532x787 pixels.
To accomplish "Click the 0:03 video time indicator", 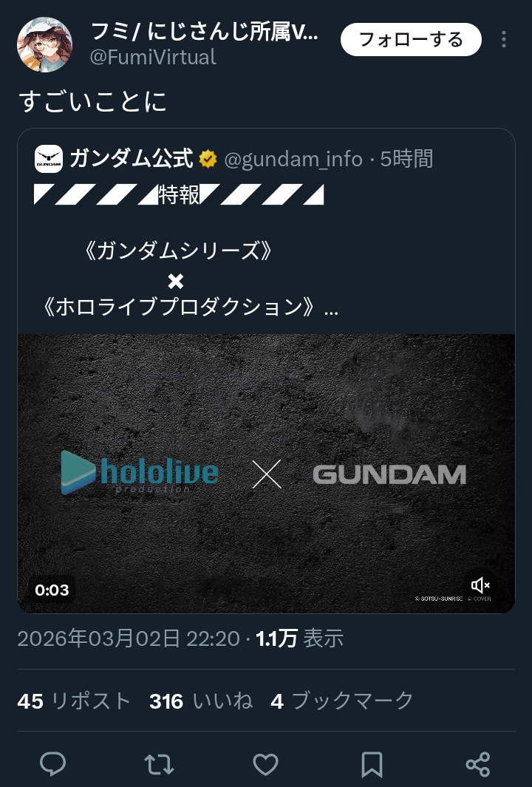I will point(52,590).
